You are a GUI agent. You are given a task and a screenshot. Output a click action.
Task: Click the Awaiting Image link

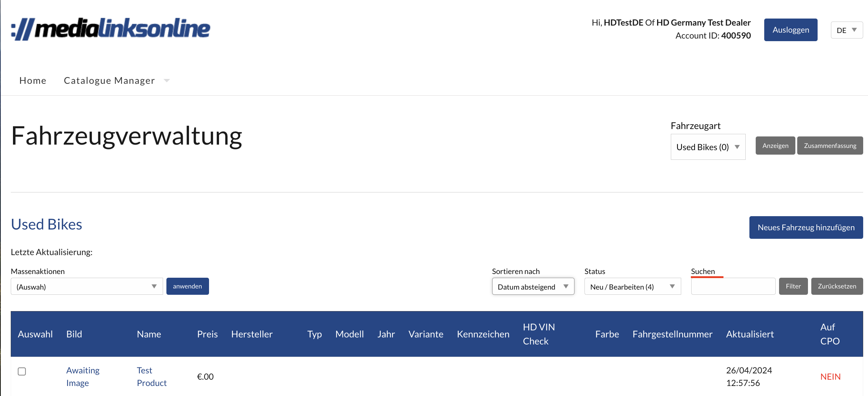click(83, 376)
